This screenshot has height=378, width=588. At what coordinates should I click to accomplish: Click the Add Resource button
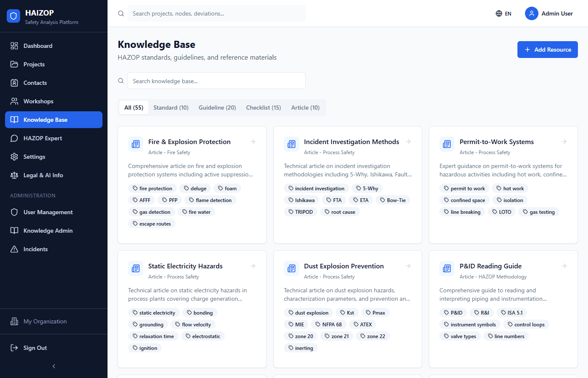547,49
